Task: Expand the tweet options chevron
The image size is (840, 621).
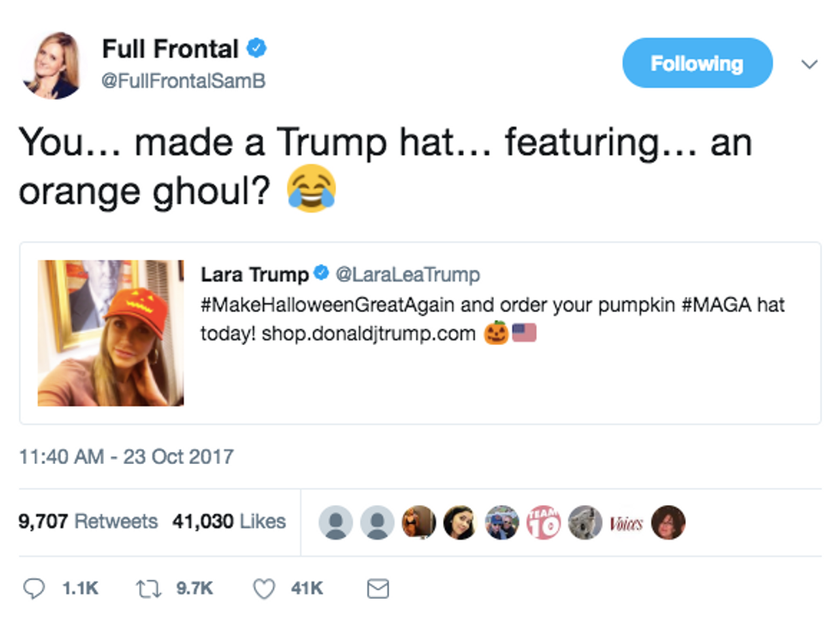Action: click(x=809, y=64)
